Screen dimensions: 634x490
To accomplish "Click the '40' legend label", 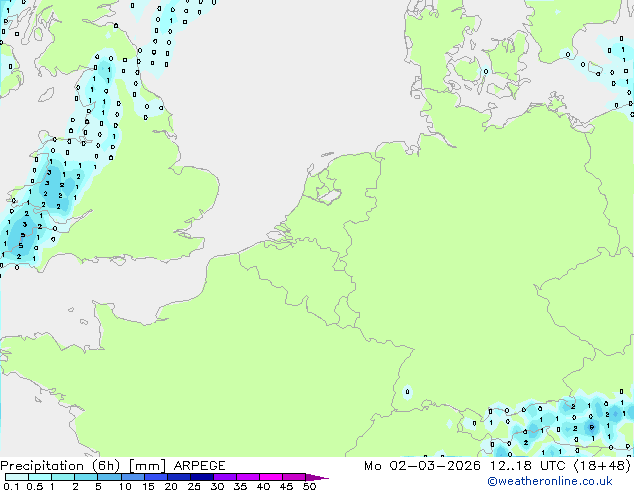I will coord(264,486).
